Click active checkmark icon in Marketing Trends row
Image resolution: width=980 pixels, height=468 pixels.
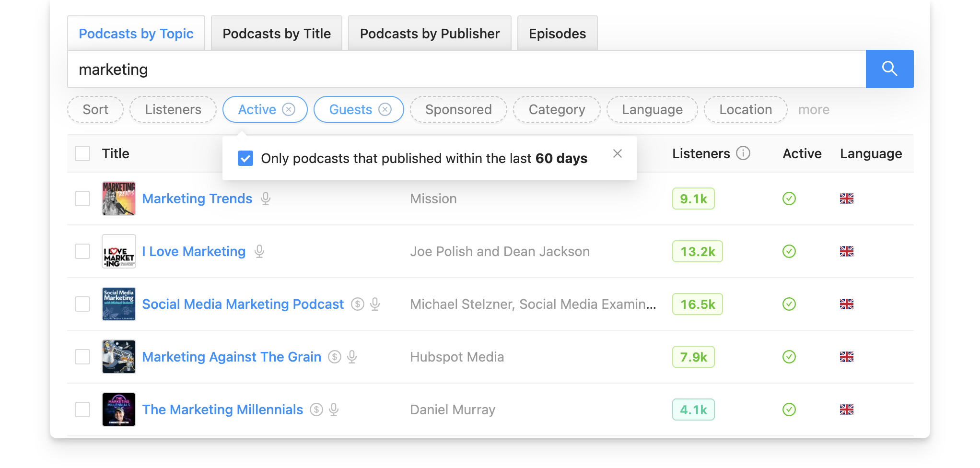[x=789, y=199]
